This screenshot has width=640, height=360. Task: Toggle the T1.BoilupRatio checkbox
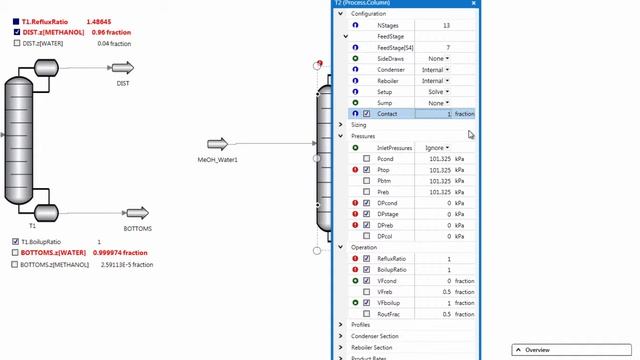point(16,242)
